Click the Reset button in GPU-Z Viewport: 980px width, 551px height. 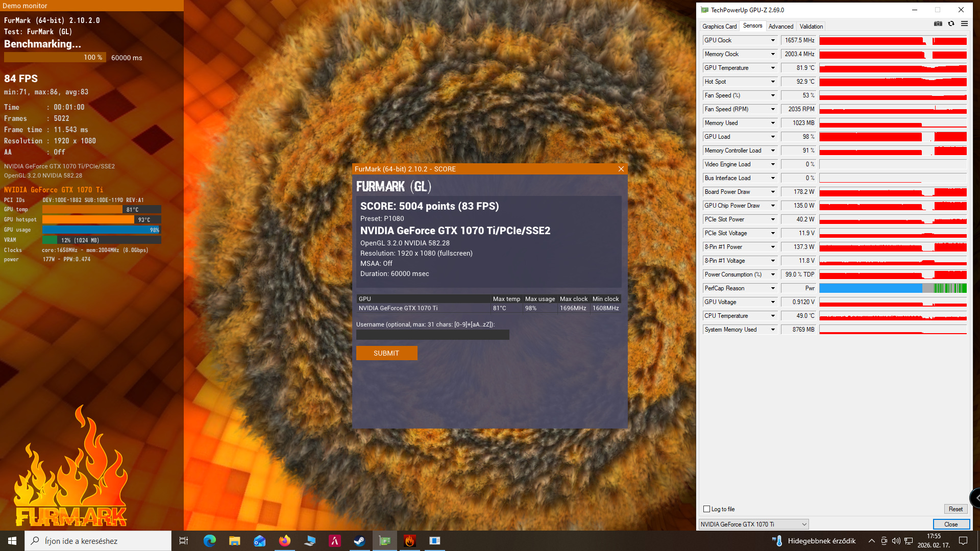tap(955, 509)
